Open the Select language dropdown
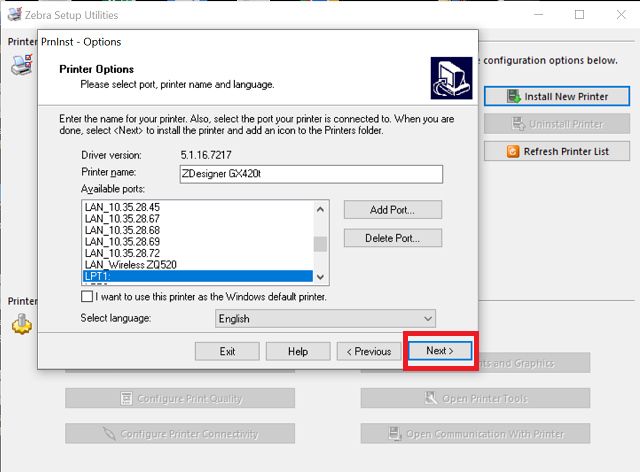This screenshot has height=472, width=640. [325, 319]
